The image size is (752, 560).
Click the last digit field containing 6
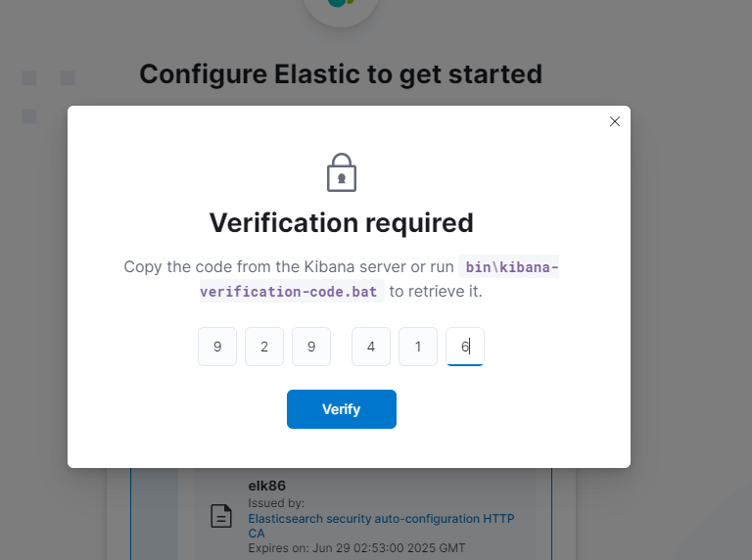(465, 347)
